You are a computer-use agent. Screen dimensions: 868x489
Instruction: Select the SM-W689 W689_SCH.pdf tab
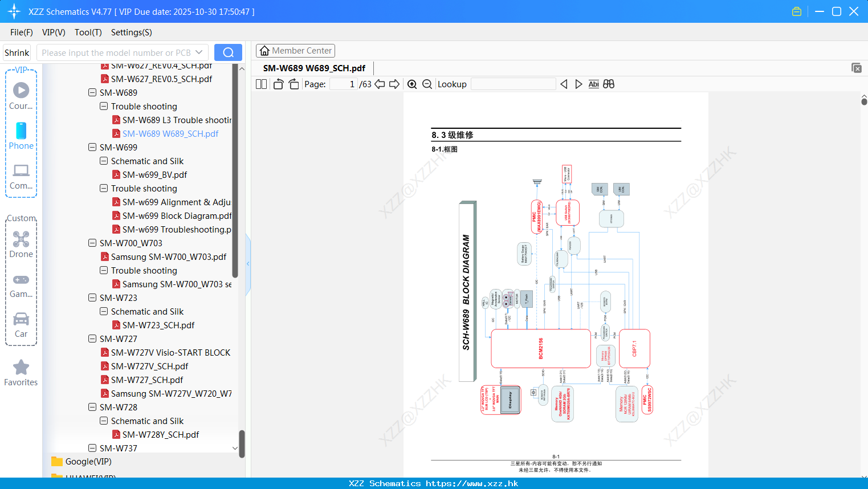coord(314,68)
